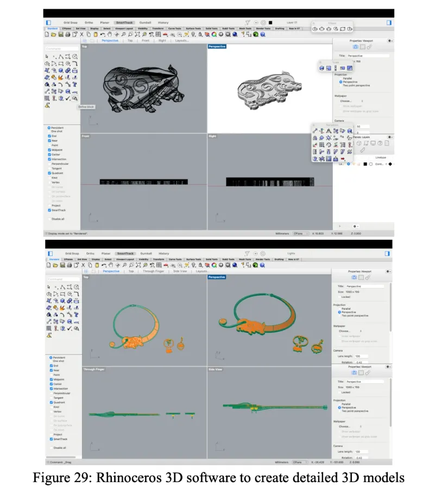Image resolution: width=448 pixels, height=488 pixels.
Task: Click the light bulb icon in top window toolbar
Action: coord(193,35)
